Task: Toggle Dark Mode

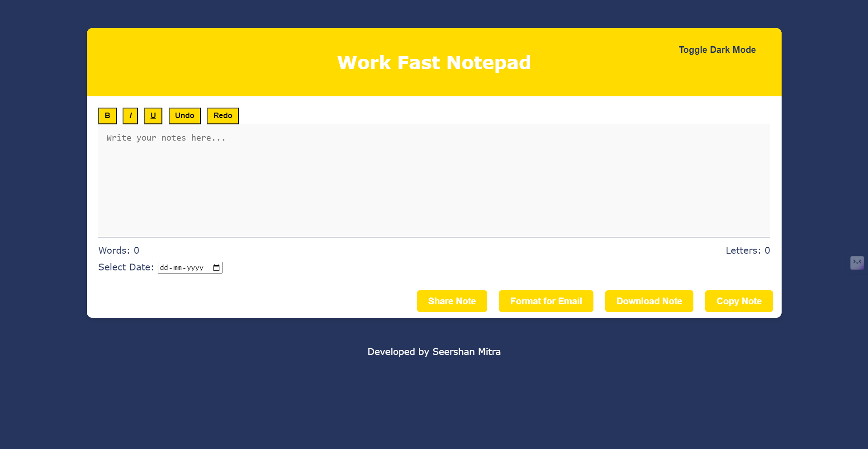Action: 717,50
